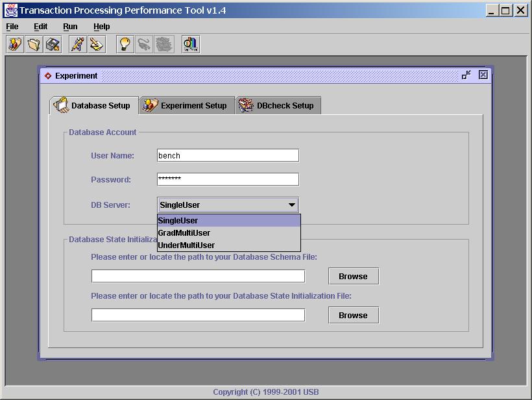Open the Run menu
The width and height of the screenshot is (532, 400).
[x=70, y=27]
